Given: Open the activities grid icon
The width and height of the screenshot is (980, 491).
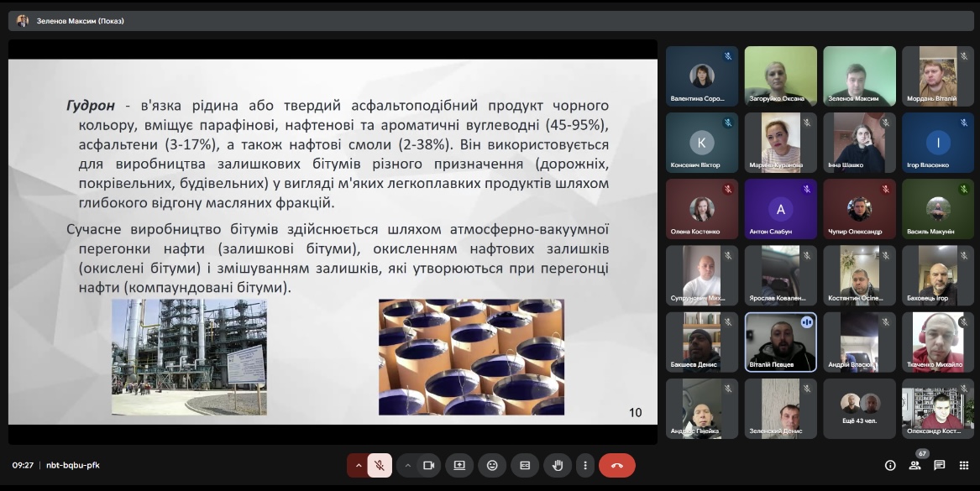Looking at the screenshot, I should [x=963, y=465].
